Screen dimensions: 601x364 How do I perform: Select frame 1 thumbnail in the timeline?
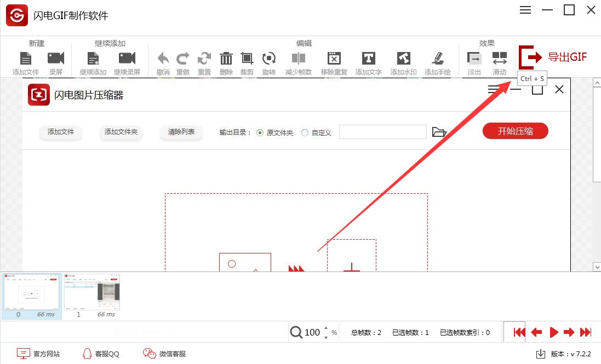(x=91, y=293)
